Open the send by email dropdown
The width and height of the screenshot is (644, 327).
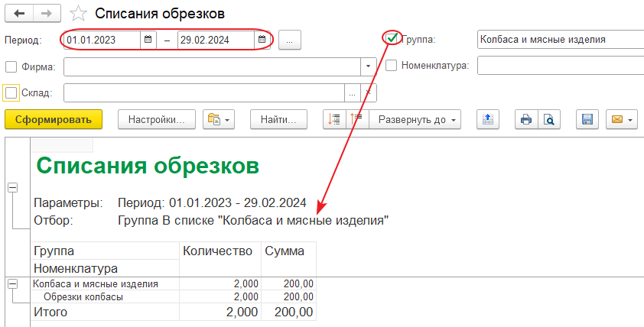click(621, 119)
